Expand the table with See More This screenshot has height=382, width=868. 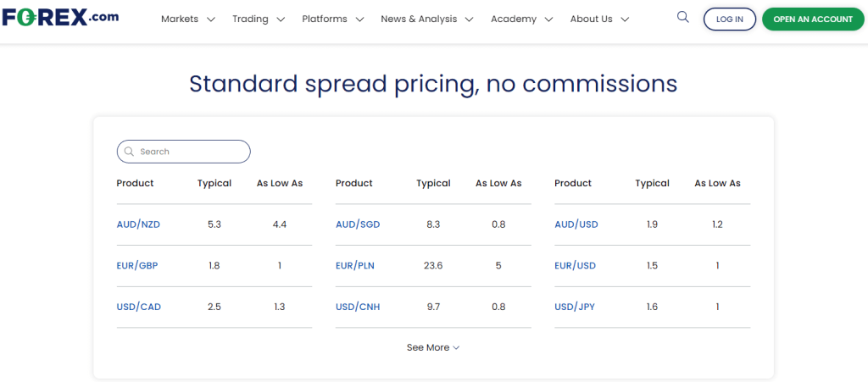point(433,348)
